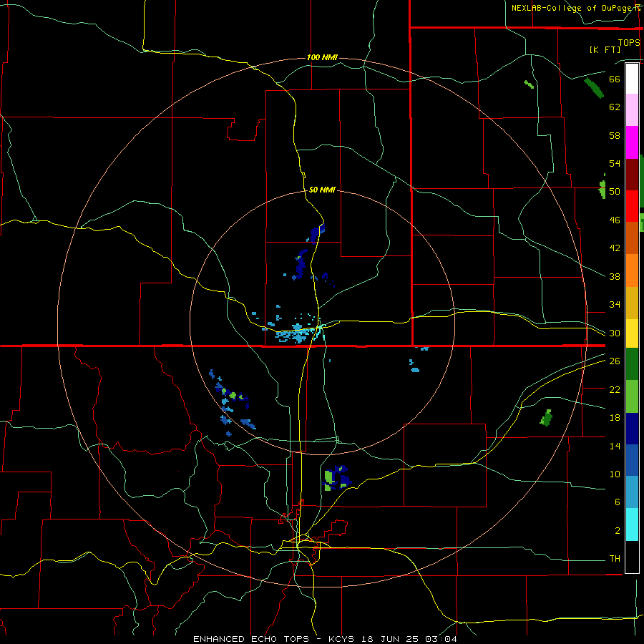The height and width of the screenshot is (644, 644).
Task: Click the 62 scale label
Action: point(615,107)
